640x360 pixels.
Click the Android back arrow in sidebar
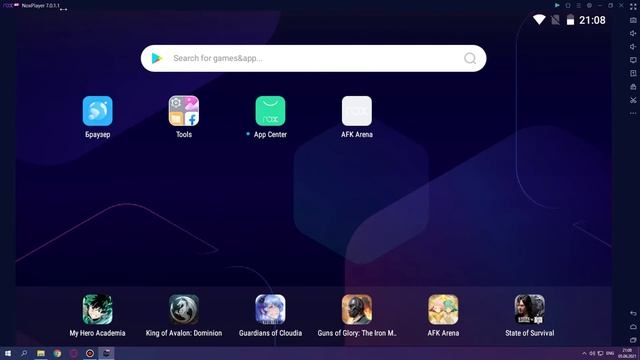(633, 313)
